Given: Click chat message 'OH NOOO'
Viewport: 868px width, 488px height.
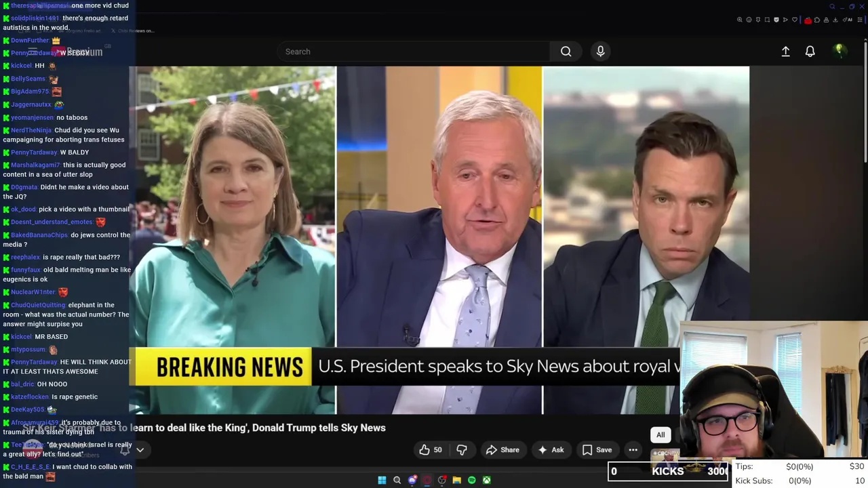Looking at the screenshot, I should coord(52,384).
